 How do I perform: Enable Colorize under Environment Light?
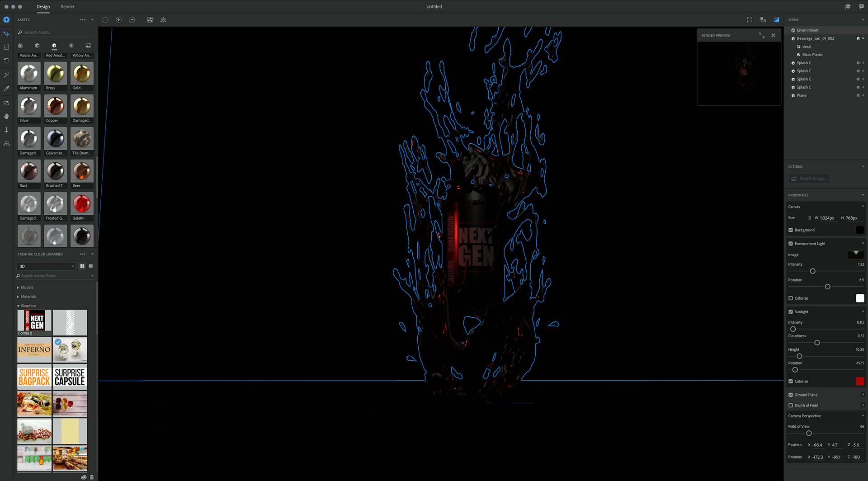(791, 298)
